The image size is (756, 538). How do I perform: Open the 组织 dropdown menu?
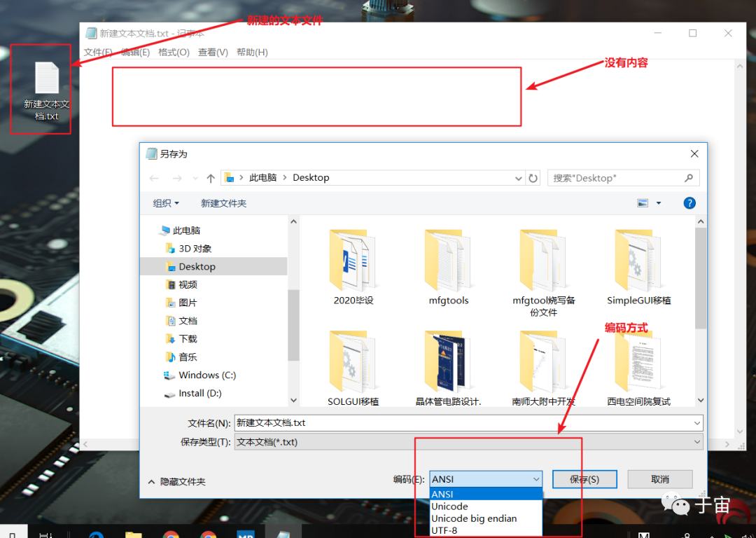[x=166, y=203]
